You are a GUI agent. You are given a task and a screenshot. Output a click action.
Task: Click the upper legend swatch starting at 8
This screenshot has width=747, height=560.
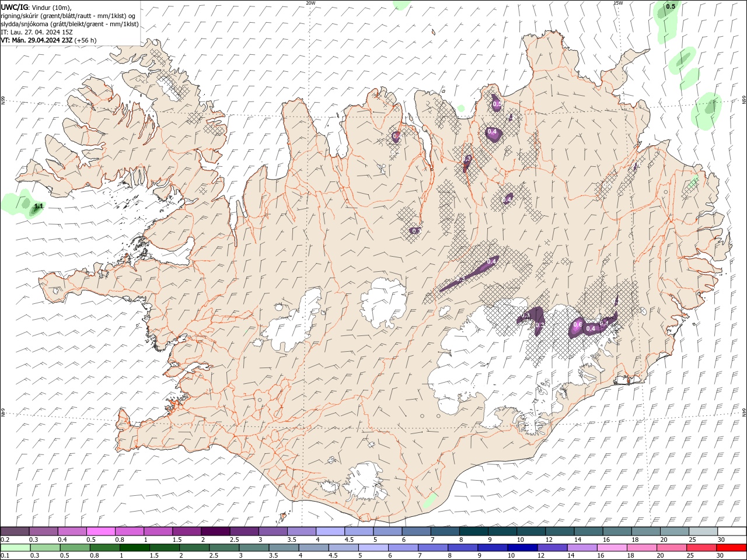pos(474,531)
